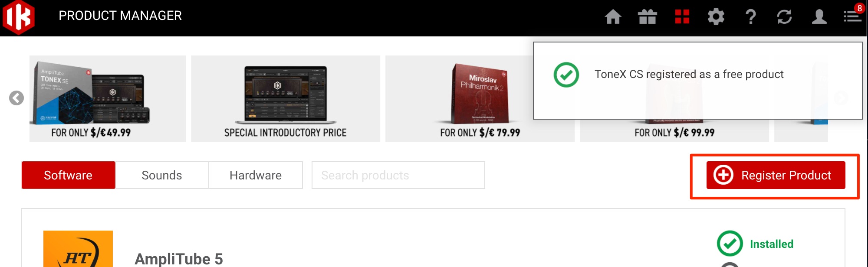Open the Special Introductory Price banner
Image resolution: width=868 pixels, height=267 pixels.
(286, 99)
